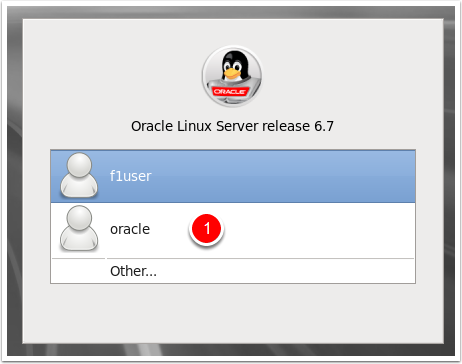Select the f1user account row
This screenshot has width=462, height=364.
click(233, 176)
